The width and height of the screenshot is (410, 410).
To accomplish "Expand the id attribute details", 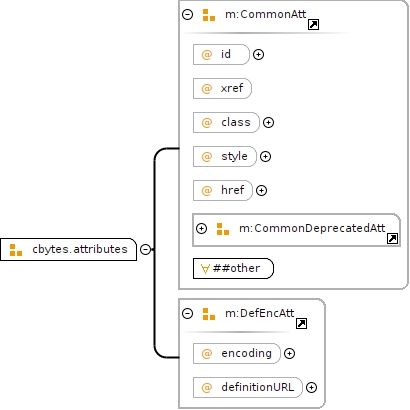I will click(x=258, y=55).
